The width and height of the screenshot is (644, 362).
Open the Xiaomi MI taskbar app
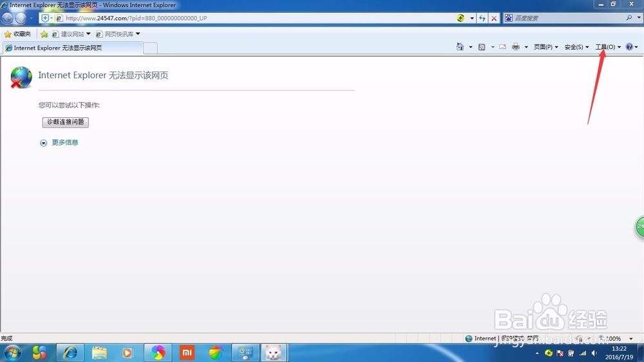(187, 353)
